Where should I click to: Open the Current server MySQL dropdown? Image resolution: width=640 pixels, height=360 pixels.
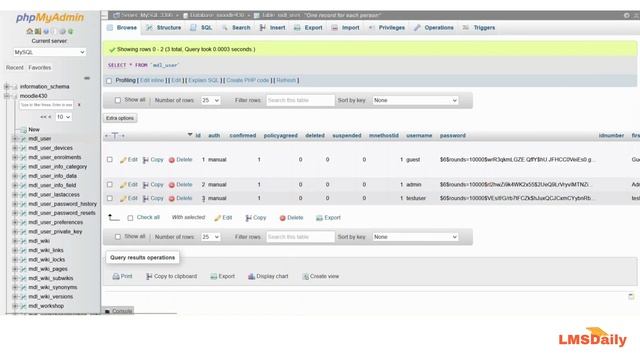click(49, 52)
